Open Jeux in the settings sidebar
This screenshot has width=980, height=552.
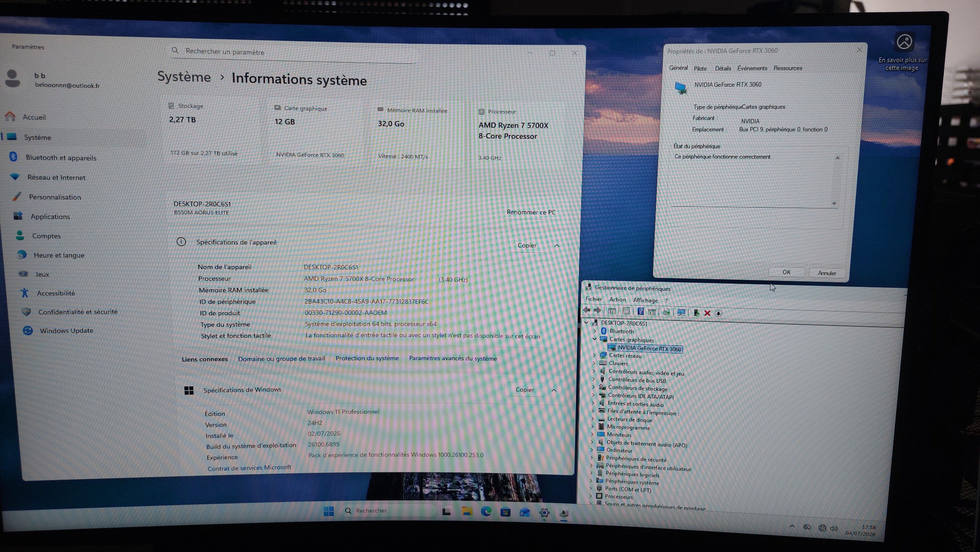click(42, 274)
